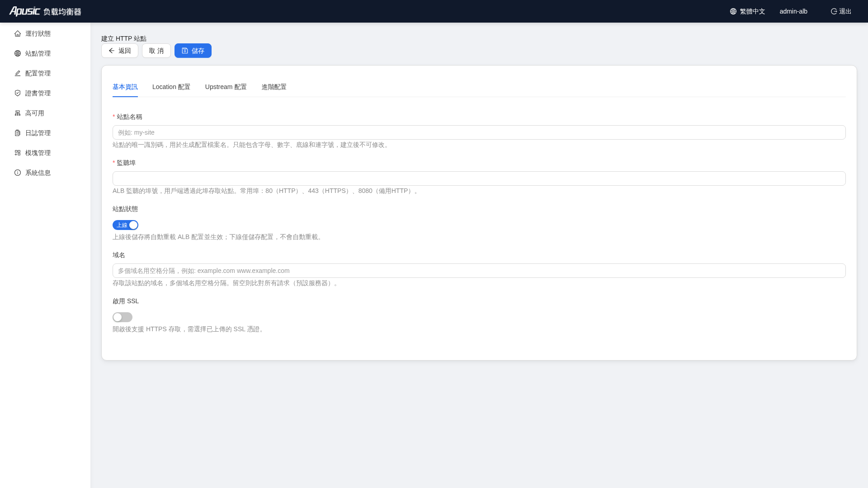868x488 pixels.
Task: Click the document icon beside 日誌管理
Action: click(x=18, y=133)
